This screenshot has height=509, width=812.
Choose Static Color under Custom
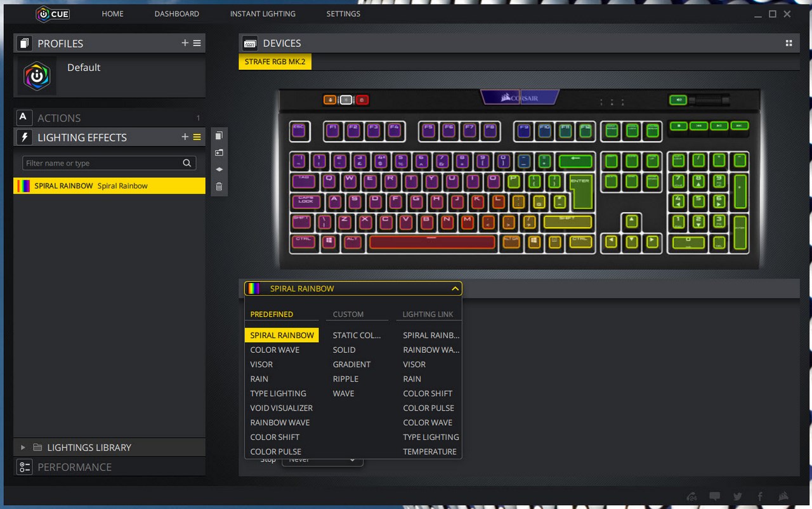pos(357,335)
